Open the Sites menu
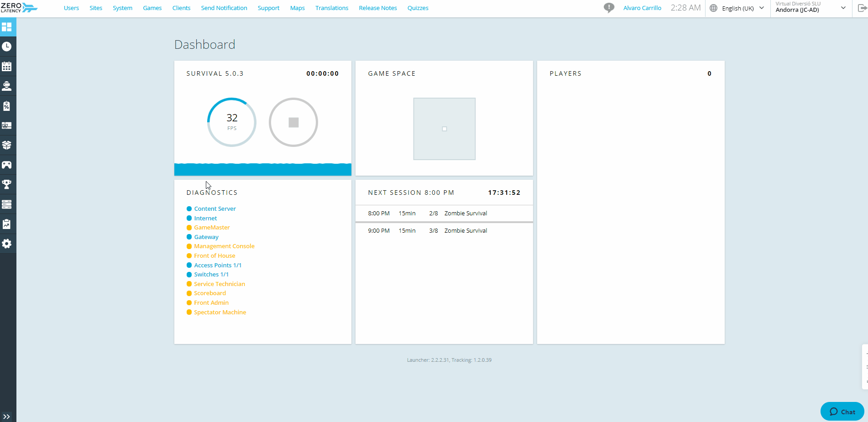868x422 pixels. pos(96,8)
